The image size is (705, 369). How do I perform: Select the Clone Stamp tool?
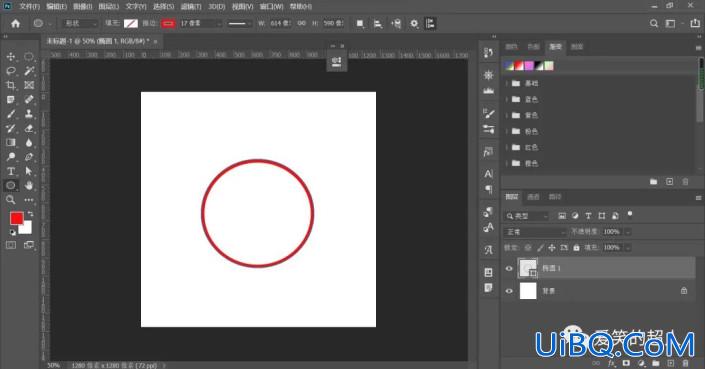pyautogui.click(x=29, y=114)
